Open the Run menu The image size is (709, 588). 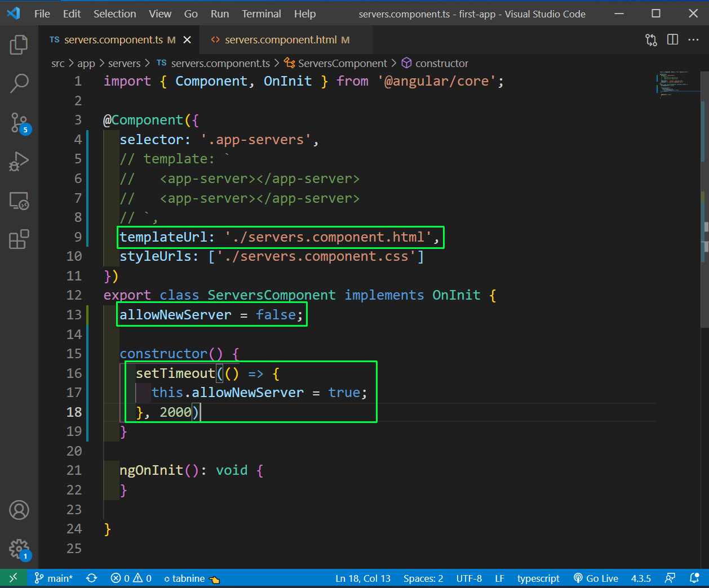pyautogui.click(x=220, y=14)
